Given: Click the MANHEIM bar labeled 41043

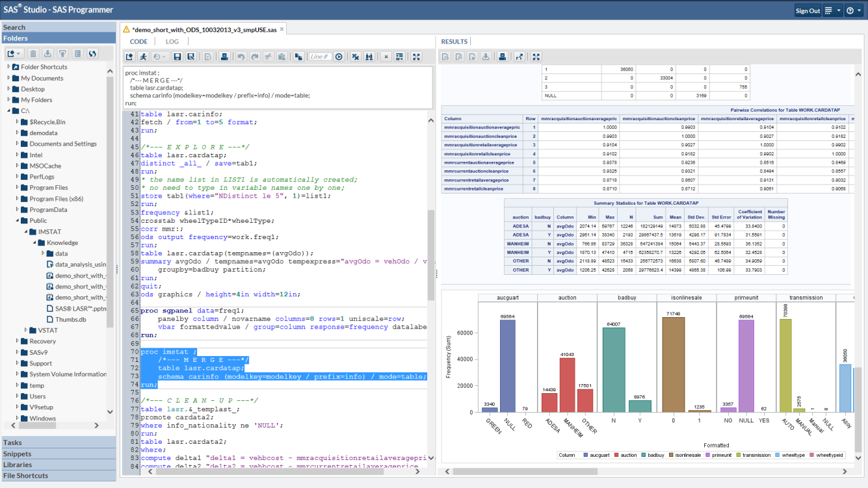Looking at the screenshot, I should tap(567, 385).
